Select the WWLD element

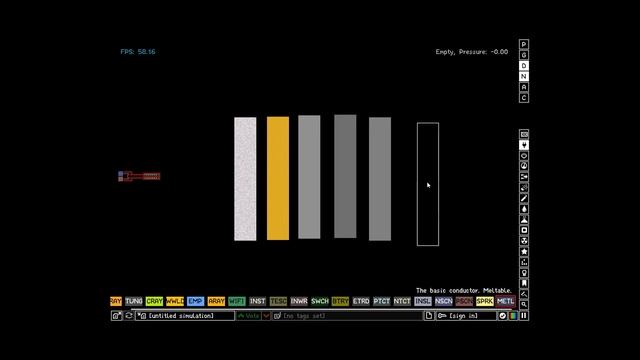pos(175,301)
